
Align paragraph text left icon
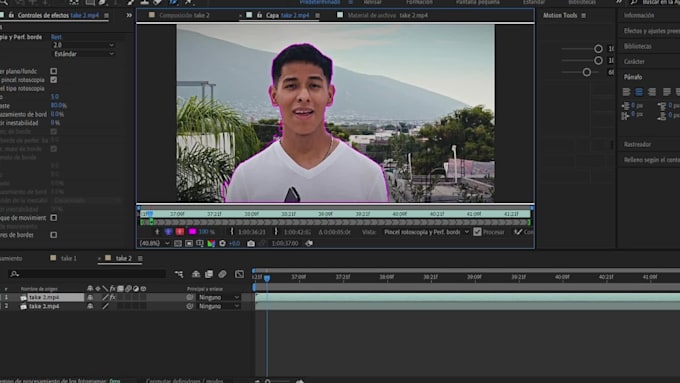626,92
